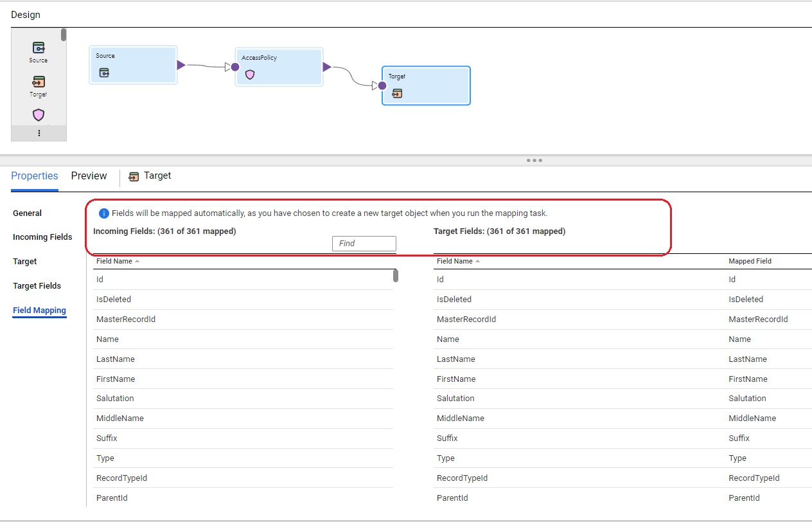Image resolution: width=812 pixels, height=522 pixels.
Task: Click mapped field value Salutation
Action: [x=747, y=399]
